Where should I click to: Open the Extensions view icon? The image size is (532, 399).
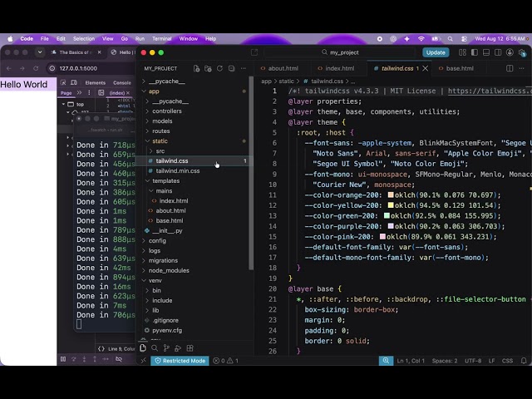pyautogui.click(x=190, y=348)
